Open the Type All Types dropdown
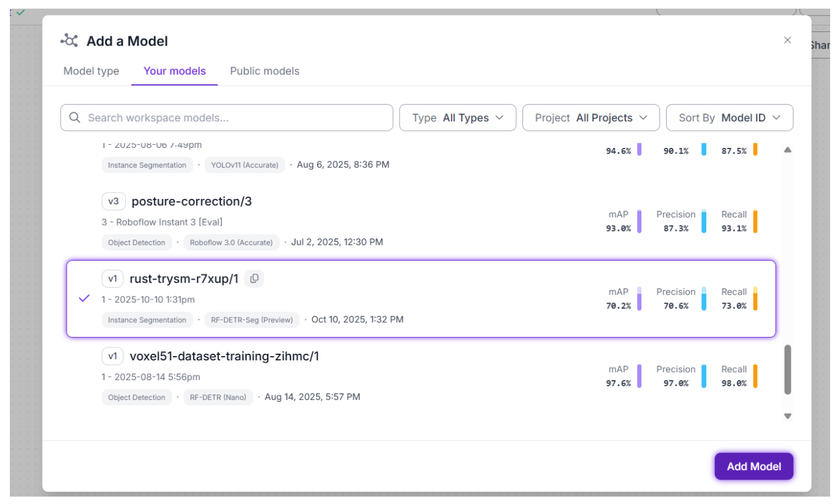 457,118
